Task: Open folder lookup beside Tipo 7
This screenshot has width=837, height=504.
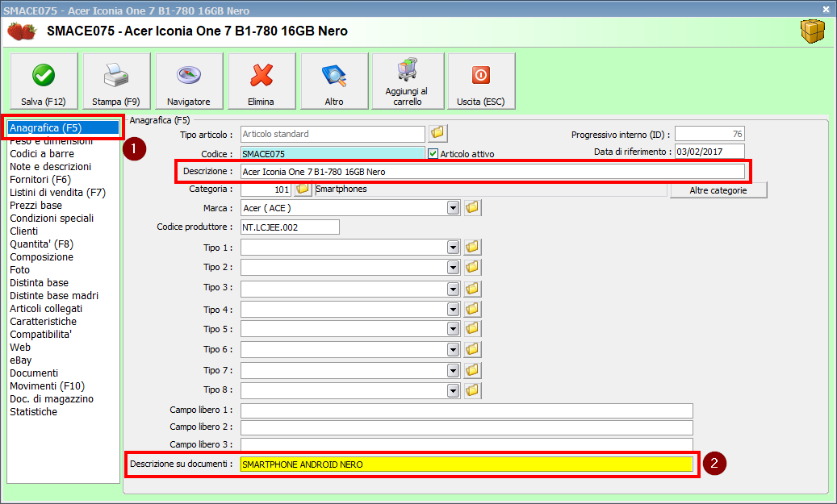Action: pos(472,370)
